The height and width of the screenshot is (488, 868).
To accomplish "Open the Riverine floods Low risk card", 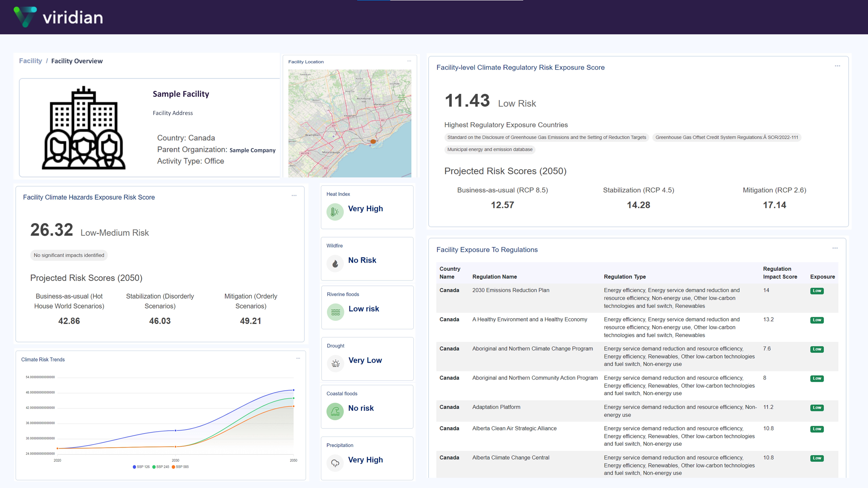I will click(367, 308).
